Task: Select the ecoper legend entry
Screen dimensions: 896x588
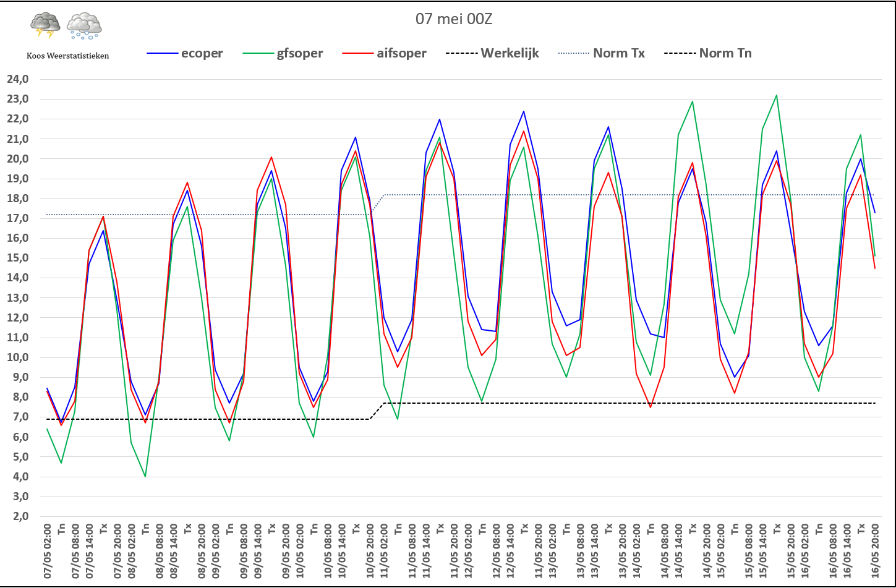Action: tap(185, 53)
